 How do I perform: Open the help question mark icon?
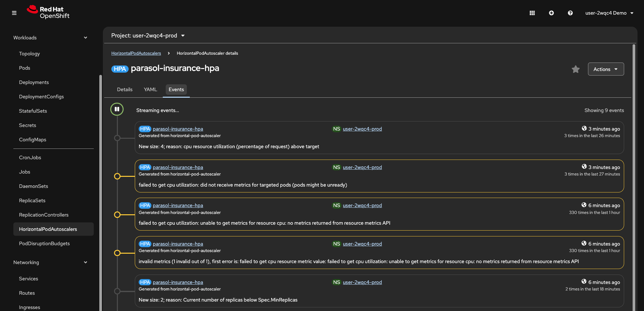coord(570,13)
